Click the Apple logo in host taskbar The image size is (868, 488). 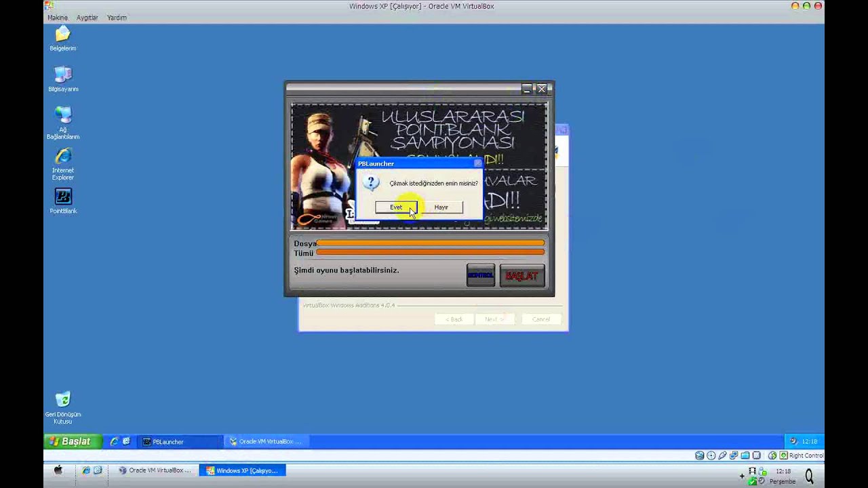(58, 470)
